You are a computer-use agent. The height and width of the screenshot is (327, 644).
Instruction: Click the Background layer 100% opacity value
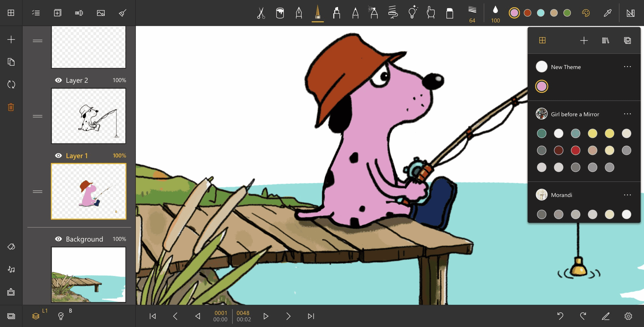[119, 239]
